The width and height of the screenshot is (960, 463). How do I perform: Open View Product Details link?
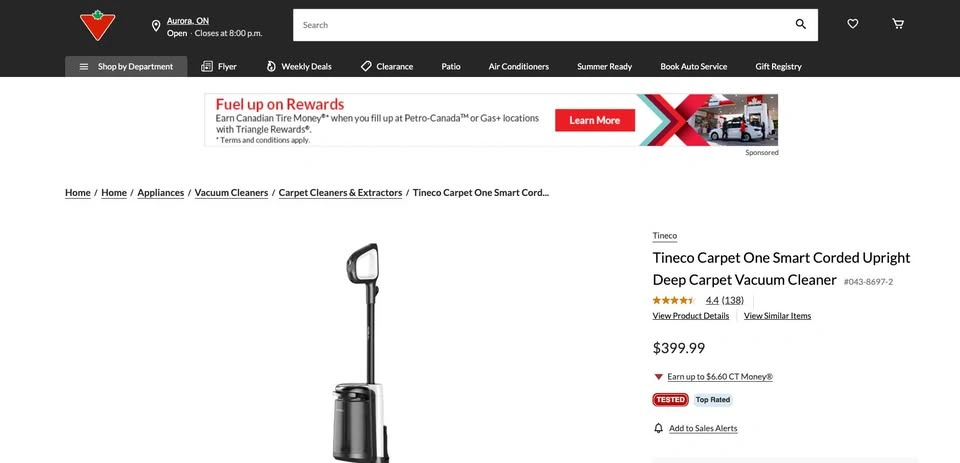pyautogui.click(x=691, y=316)
